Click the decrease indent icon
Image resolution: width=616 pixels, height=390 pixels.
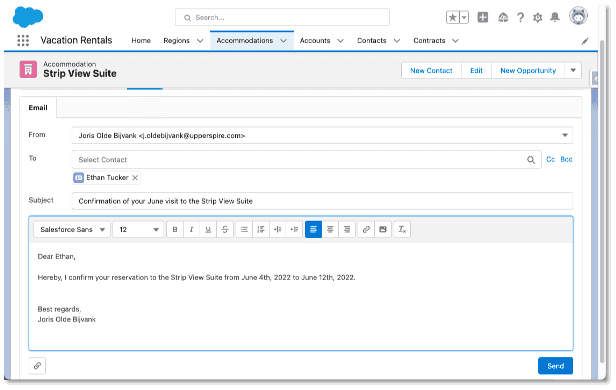click(x=277, y=229)
